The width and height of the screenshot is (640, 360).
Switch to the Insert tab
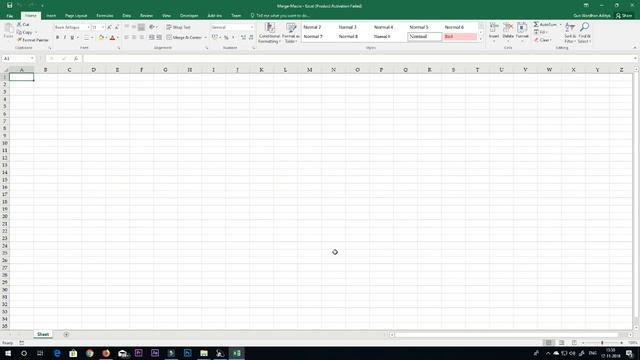[x=51, y=16]
